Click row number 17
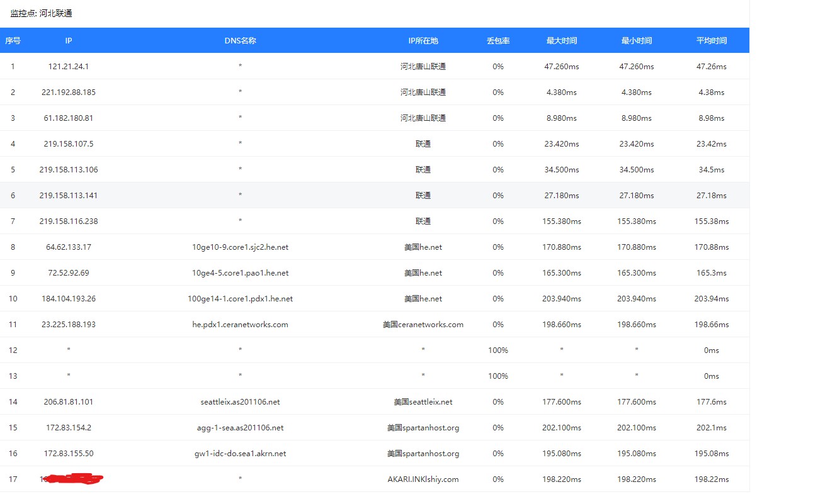 tap(13, 479)
